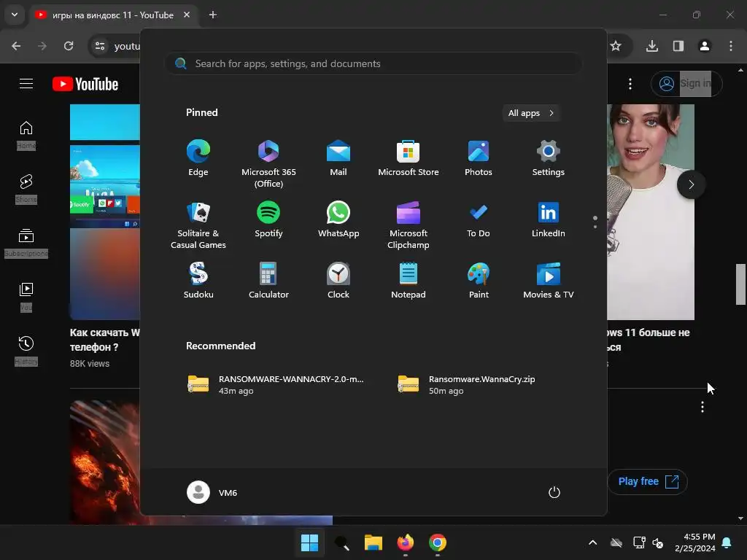Viewport: 747px width, 560px height.
Task: Click the muted volume tray icon
Action: click(x=658, y=542)
